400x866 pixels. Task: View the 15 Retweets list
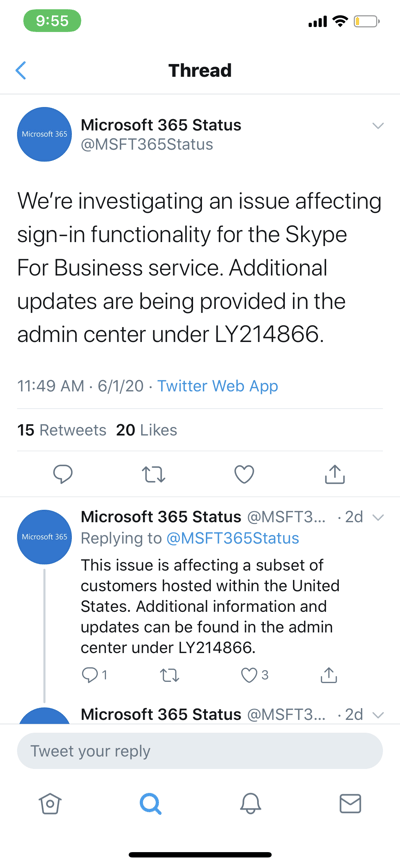[62, 430]
